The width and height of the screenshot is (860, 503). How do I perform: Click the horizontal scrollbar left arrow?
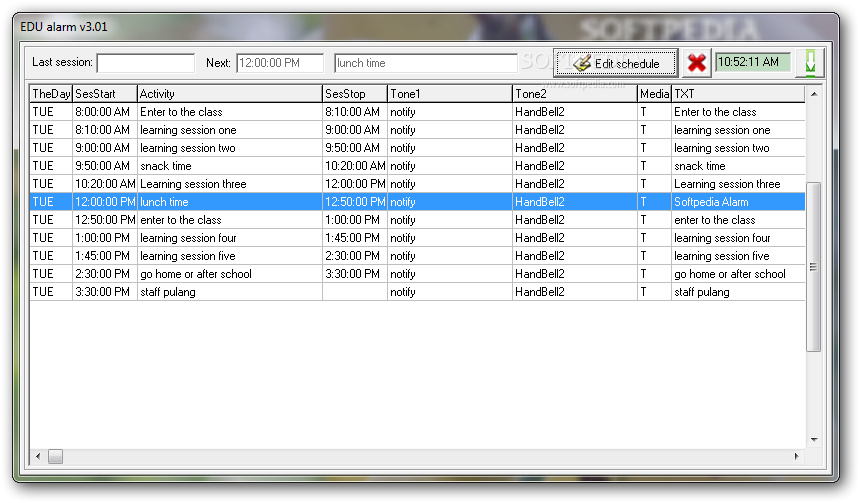[38, 456]
